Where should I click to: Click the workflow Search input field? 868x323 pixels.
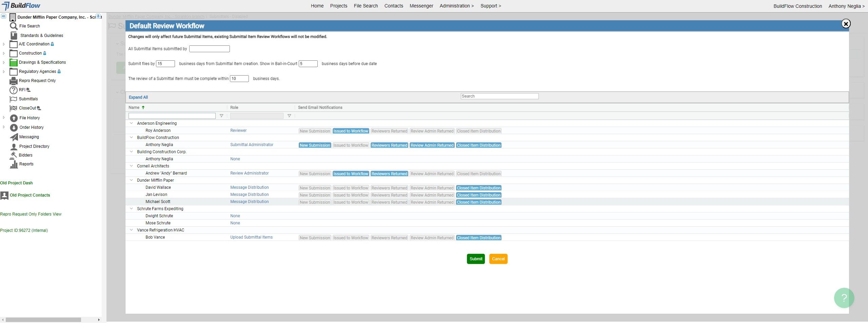[x=499, y=96]
